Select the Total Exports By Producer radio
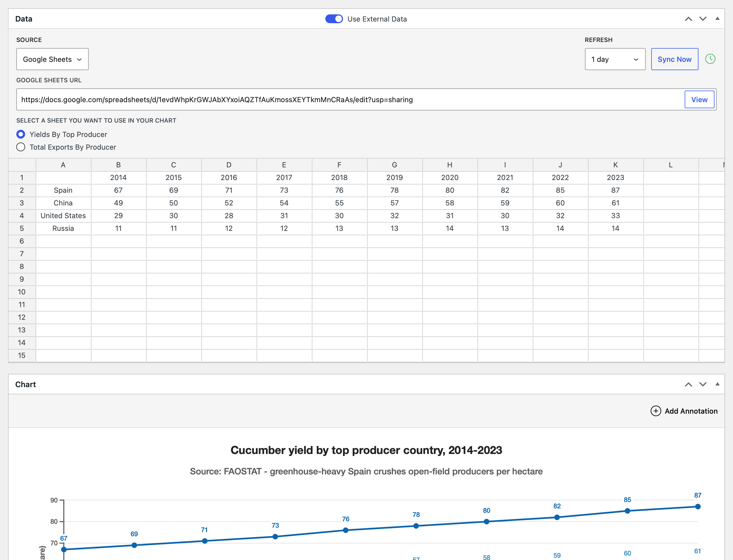This screenshot has width=733, height=560. tap(21, 147)
